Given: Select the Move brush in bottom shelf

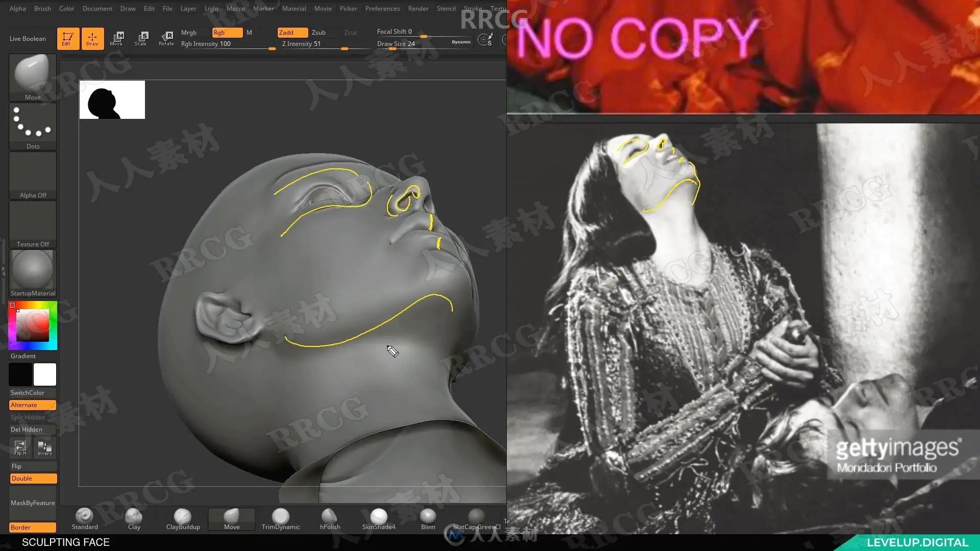Looking at the screenshot, I should pos(232,519).
